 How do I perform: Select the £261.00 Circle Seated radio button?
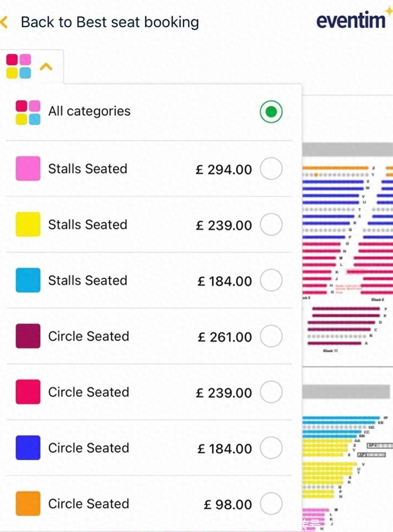[x=271, y=336]
